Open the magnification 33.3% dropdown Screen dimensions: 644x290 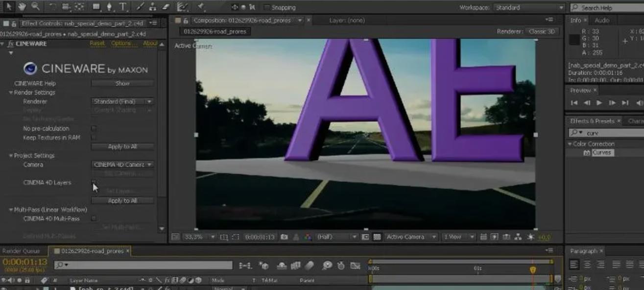click(x=199, y=237)
